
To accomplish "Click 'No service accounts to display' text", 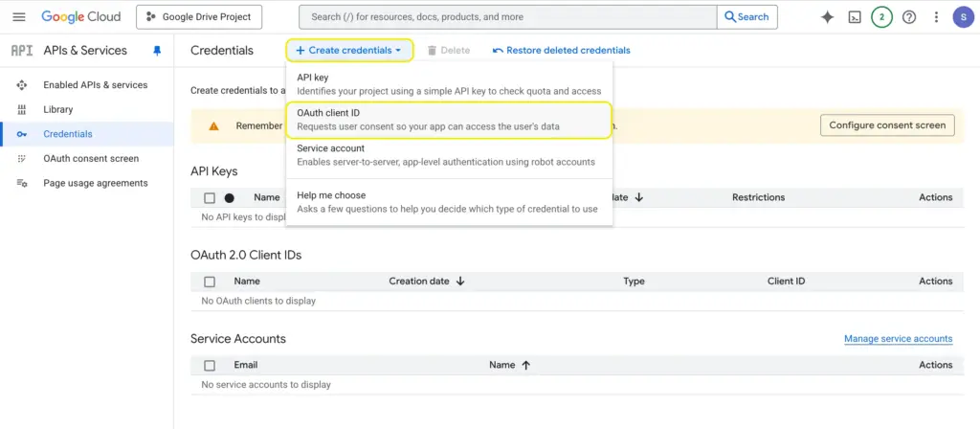I will (x=266, y=385).
